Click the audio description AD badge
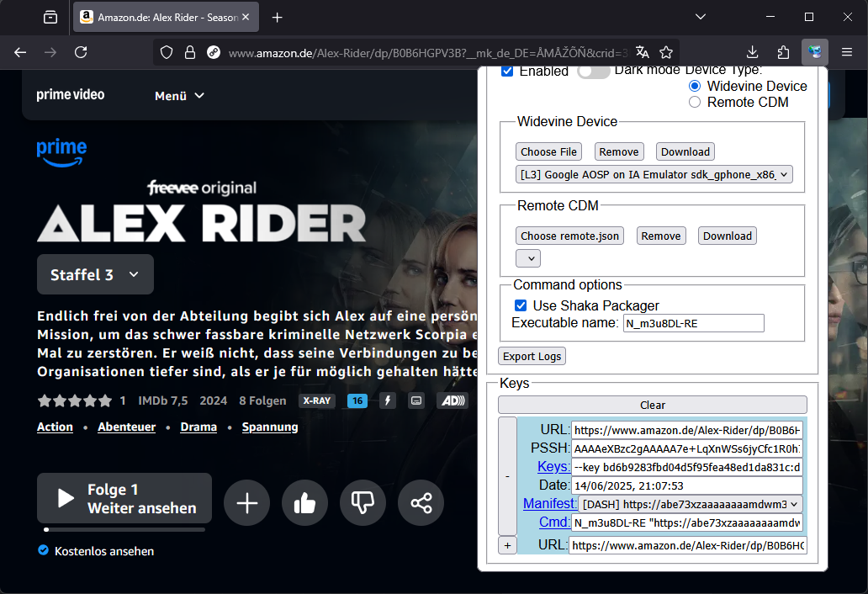Screen dimensions: 868x594 (453, 400)
